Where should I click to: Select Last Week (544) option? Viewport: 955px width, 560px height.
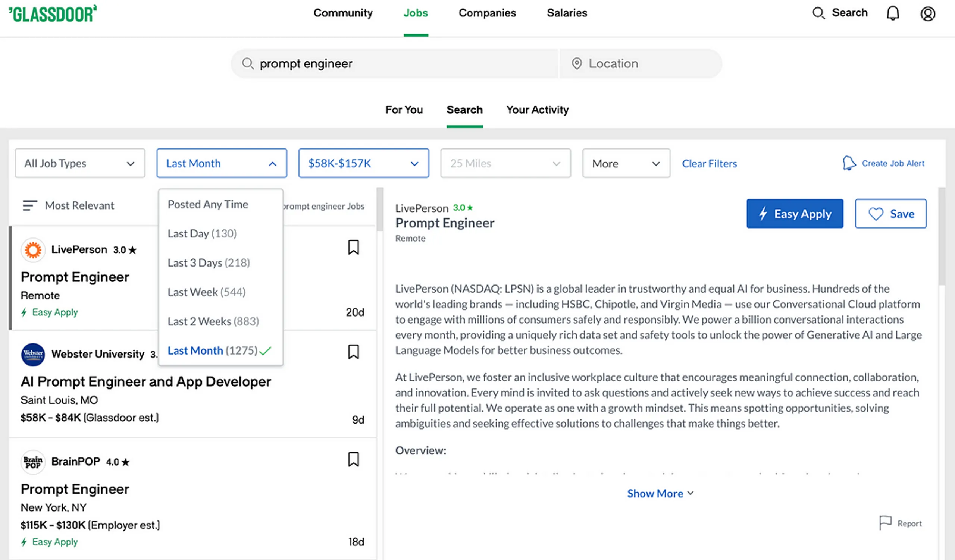coord(207,292)
